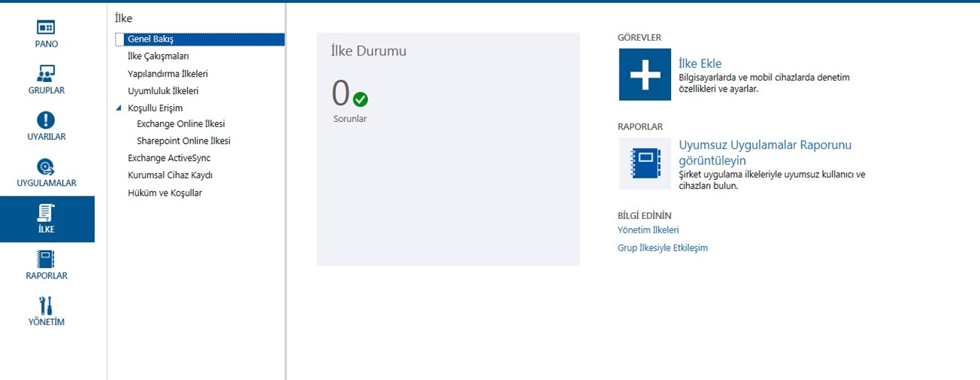The height and width of the screenshot is (380, 980).
Task: Click the Sorunlar label
Action: (350, 119)
